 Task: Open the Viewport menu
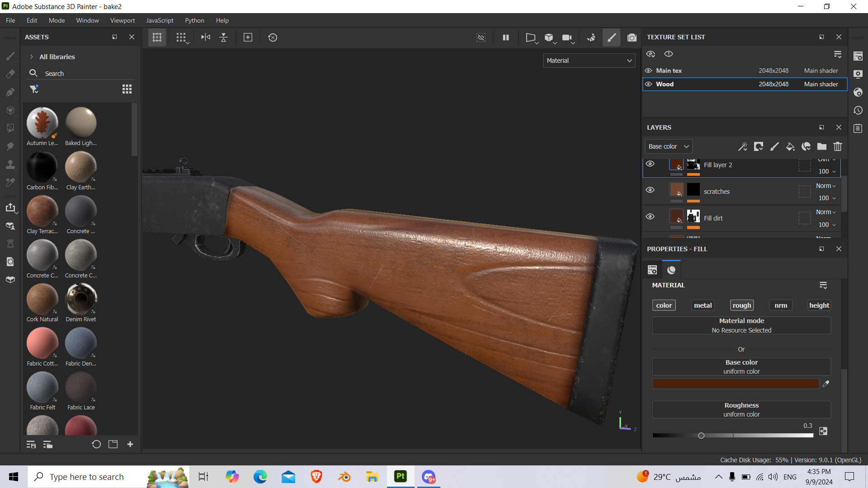pyautogui.click(x=122, y=20)
